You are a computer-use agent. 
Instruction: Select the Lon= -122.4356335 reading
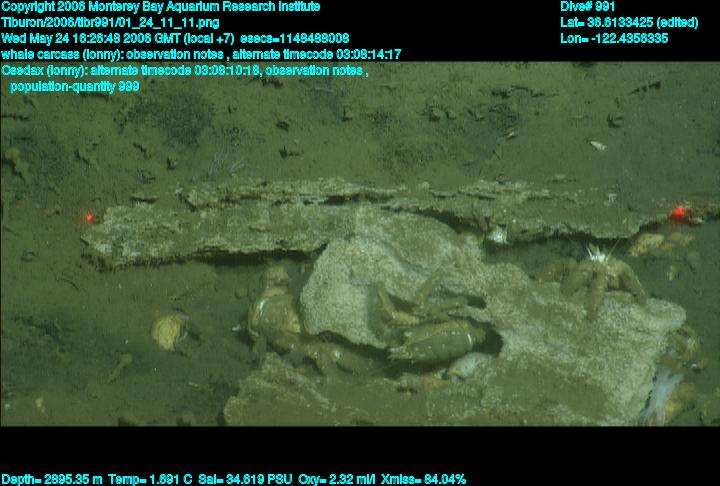pos(614,38)
